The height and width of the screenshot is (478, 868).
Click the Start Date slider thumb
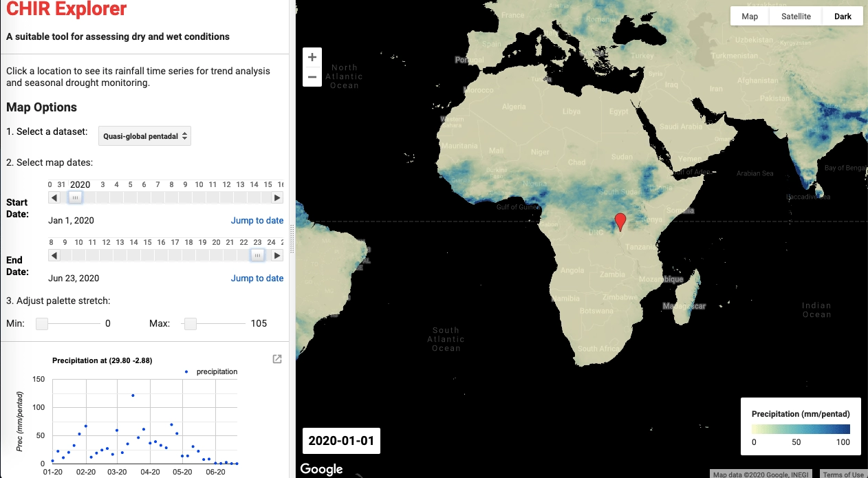pos(76,197)
